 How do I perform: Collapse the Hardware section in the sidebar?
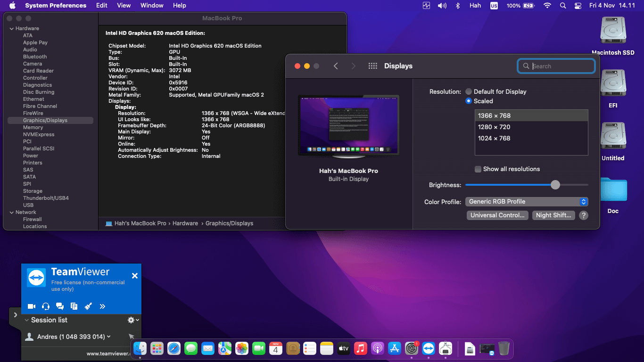[11, 29]
